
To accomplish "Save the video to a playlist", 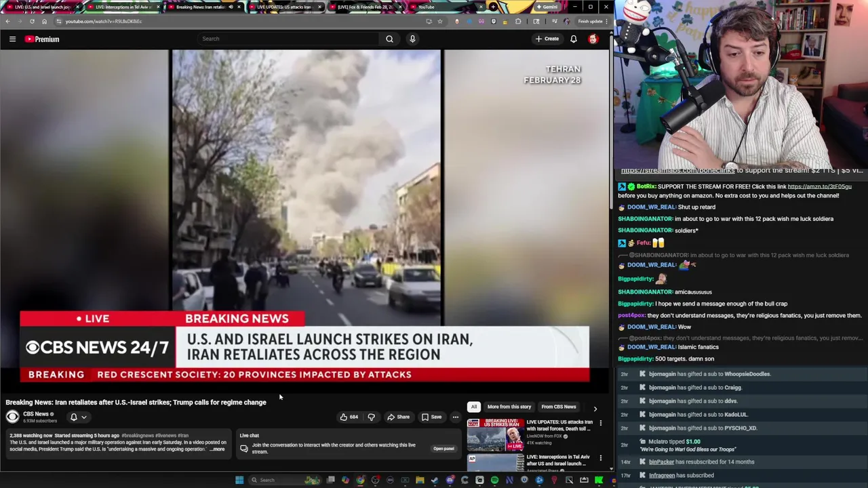I will click(x=431, y=417).
